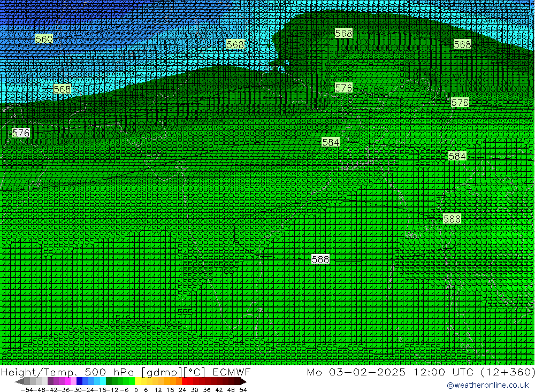
Task: Click the legend value label 18
Action: 170,390
